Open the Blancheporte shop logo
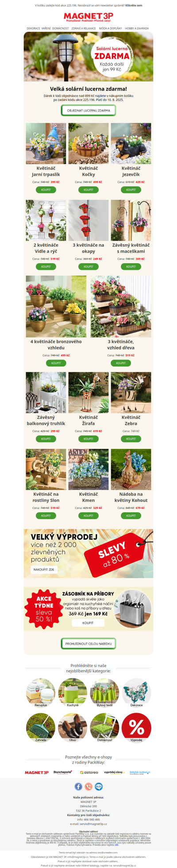 point(63,772)
